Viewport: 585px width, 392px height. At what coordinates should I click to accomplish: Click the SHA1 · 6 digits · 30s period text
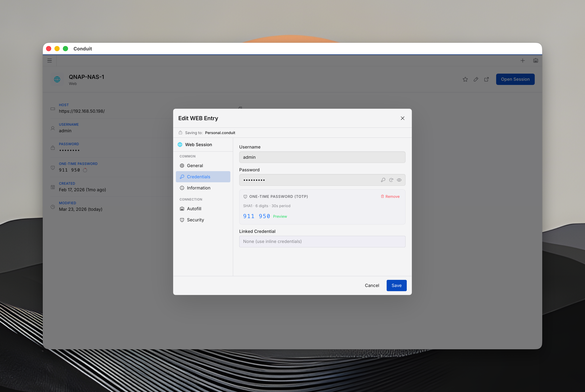(x=267, y=206)
